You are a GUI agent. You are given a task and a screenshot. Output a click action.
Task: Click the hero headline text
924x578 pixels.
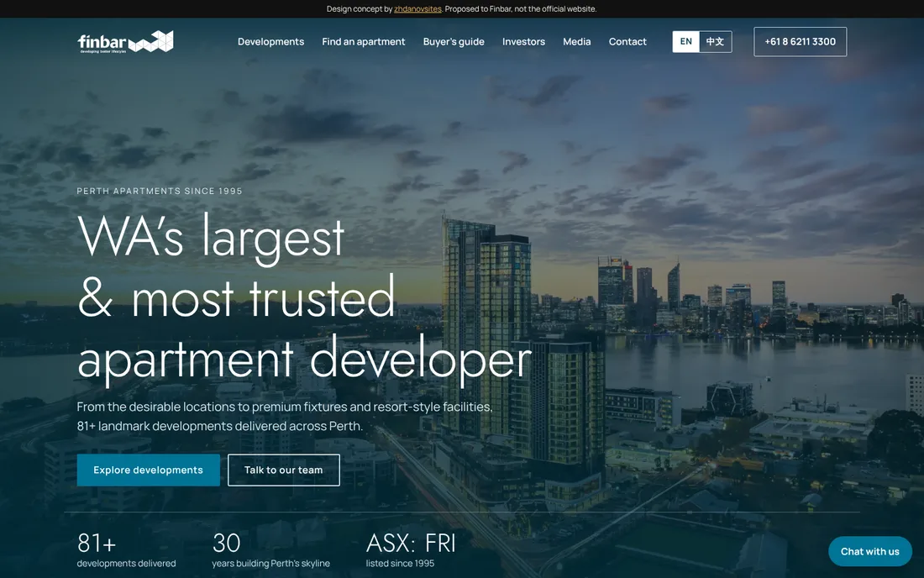(305, 299)
